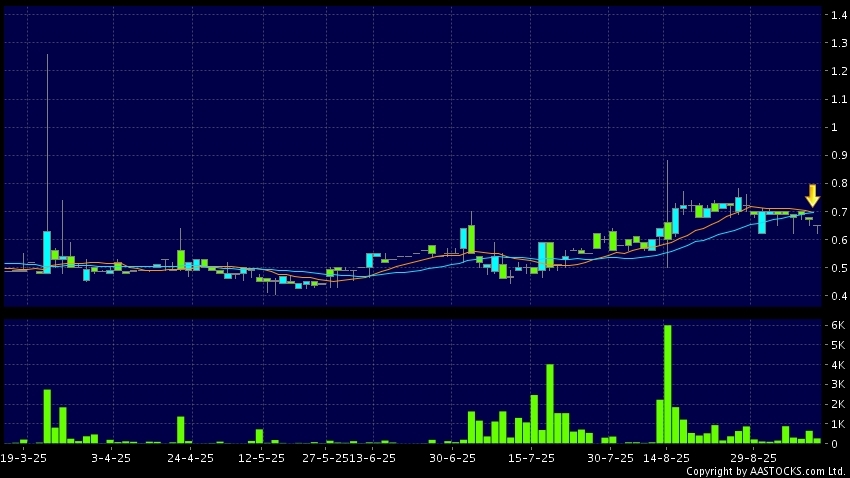Click the 0.8 price axis label
The width and height of the screenshot is (850, 478).
point(839,184)
